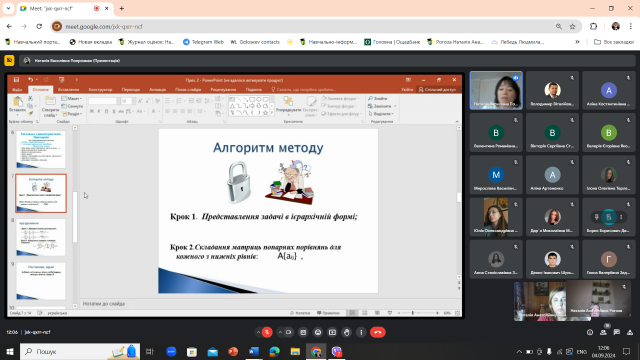Open Word from the taskbar

pyautogui.click(x=254, y=351)
